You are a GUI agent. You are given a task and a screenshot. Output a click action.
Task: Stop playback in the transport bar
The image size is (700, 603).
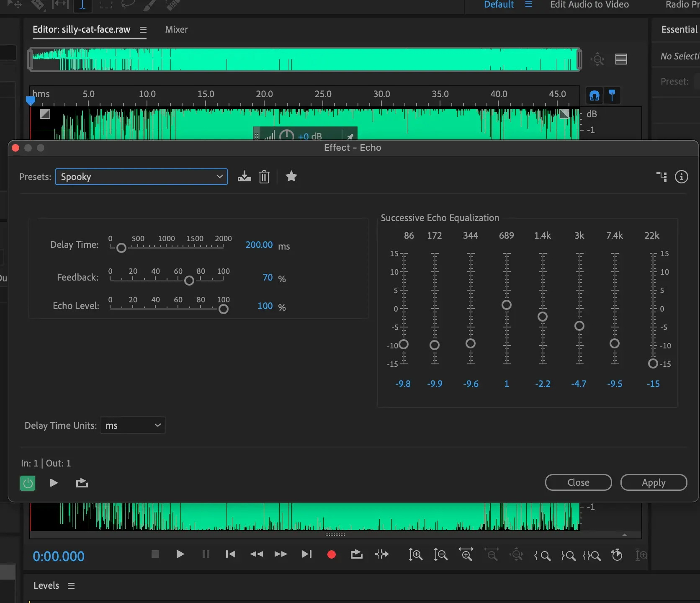155,554
